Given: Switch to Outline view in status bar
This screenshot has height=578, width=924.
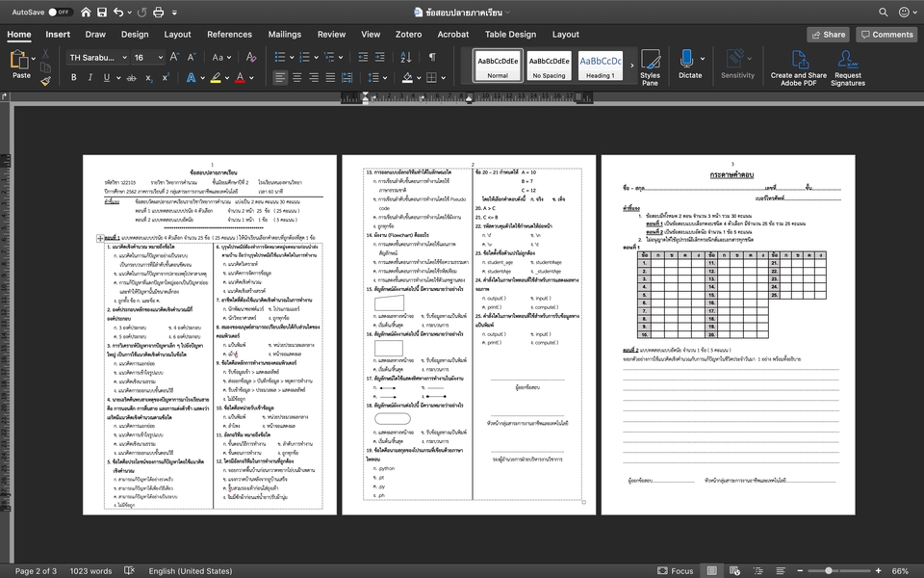Looking at the screenshot, I should click(x=757, y=570).
